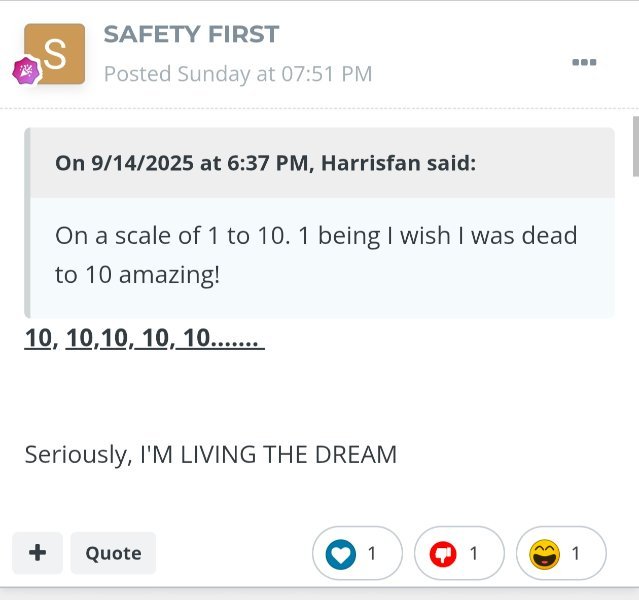
Task: Click the "Posted Sunday at 07:51 PM" timestamp
Action: point(238,74)
